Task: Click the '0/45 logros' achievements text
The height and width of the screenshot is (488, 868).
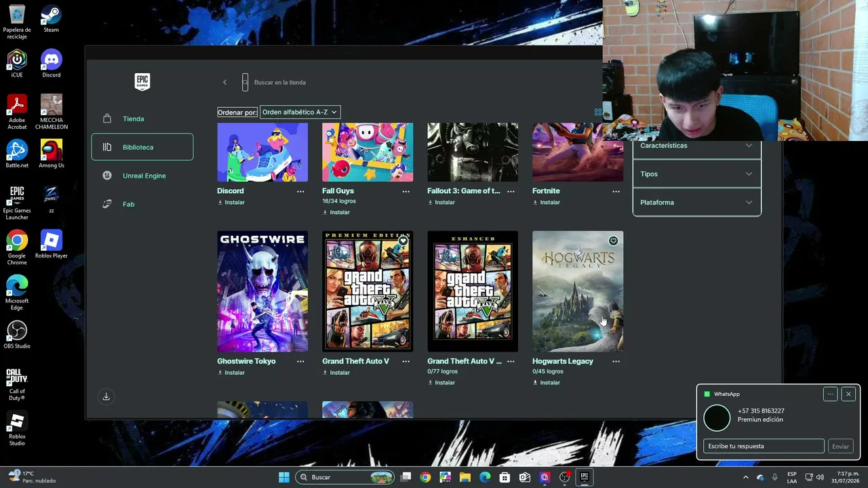Action: coord(548,371)
